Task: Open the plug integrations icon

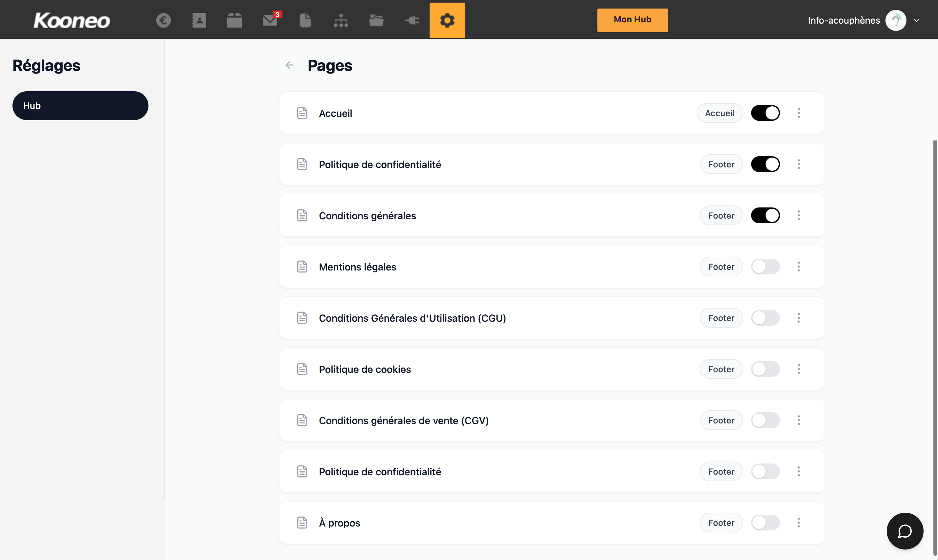Action: coord(412,20)
